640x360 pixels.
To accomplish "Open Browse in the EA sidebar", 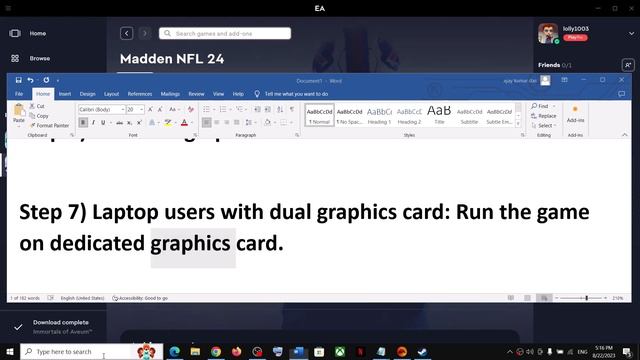I will (30, 58).
